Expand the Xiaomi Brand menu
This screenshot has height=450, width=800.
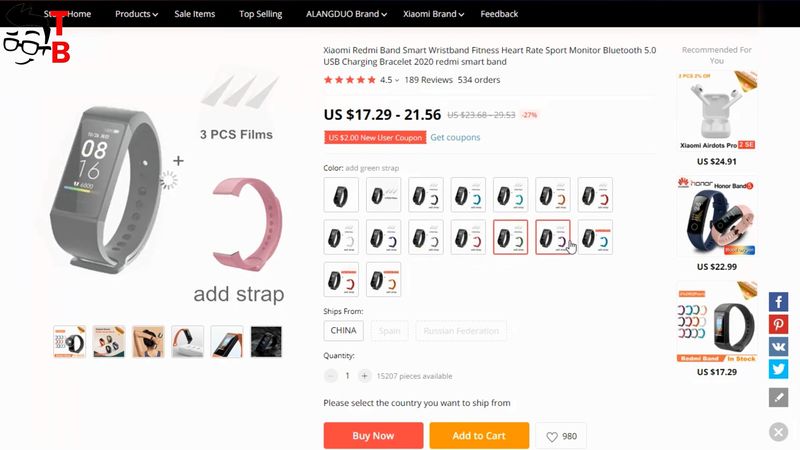pos(434,14)
